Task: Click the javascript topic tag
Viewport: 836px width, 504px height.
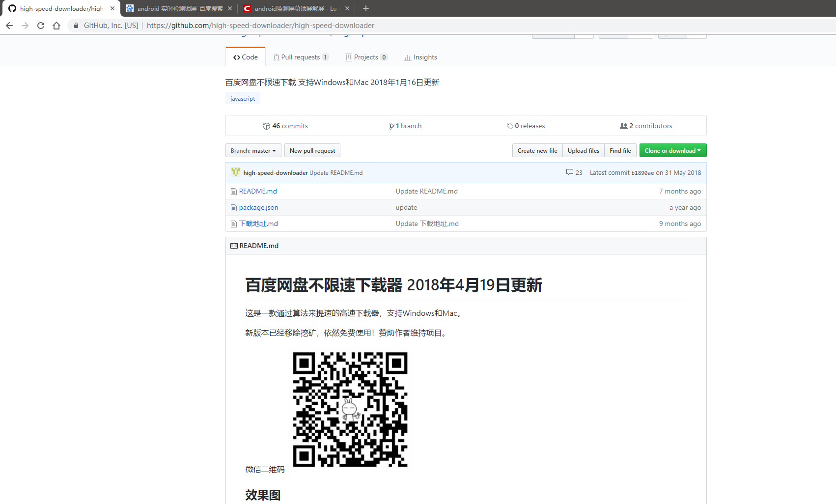Action: [x=243, y=99]
